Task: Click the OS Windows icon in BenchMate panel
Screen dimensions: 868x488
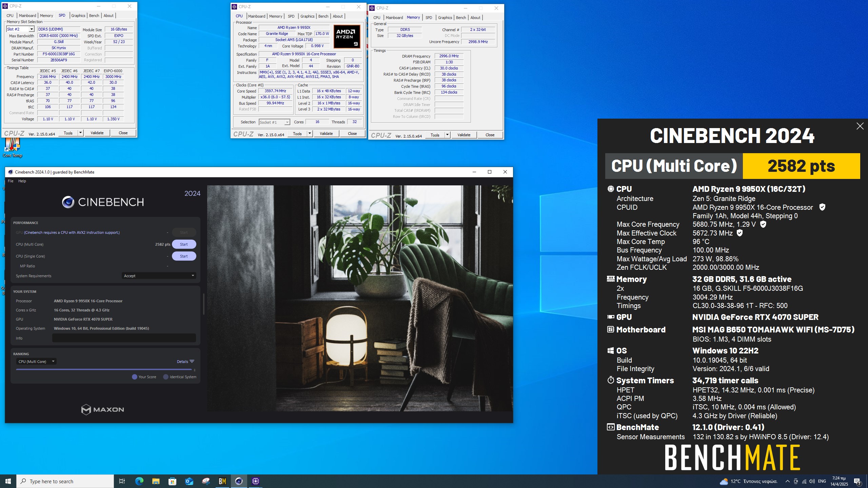Action: [611, 350]
